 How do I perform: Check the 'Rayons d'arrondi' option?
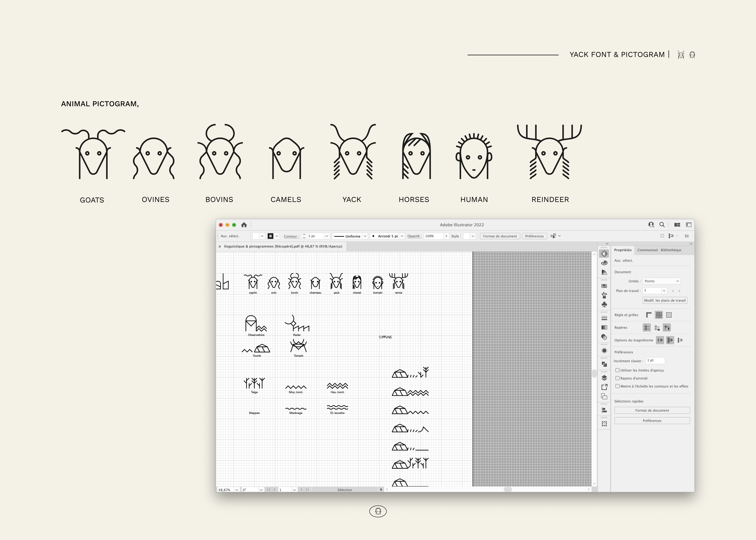pyautogui.click(x=617, y=378)
